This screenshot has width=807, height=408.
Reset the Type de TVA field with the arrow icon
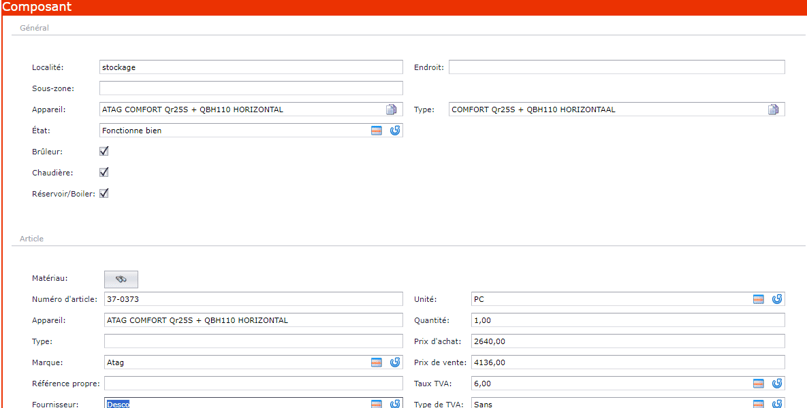coord(777,404)
